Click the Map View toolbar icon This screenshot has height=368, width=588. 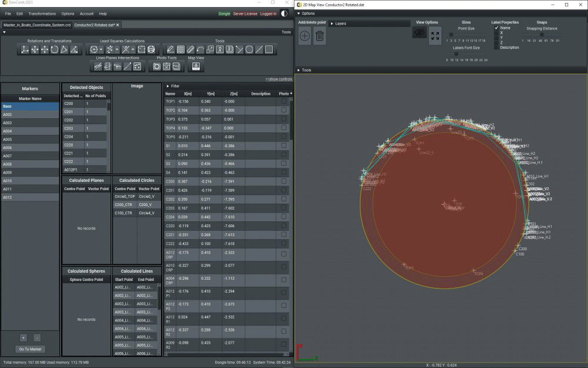pos(196,67)
